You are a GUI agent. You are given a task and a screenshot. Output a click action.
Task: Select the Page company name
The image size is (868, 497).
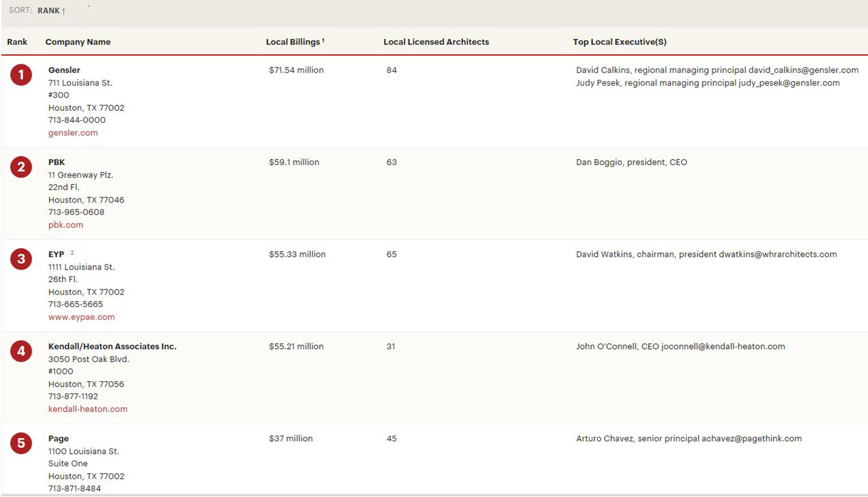coord(59,439)
